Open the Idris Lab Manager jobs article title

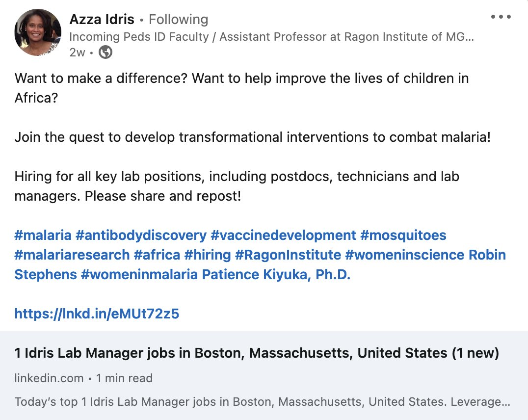tap(257, 353)
